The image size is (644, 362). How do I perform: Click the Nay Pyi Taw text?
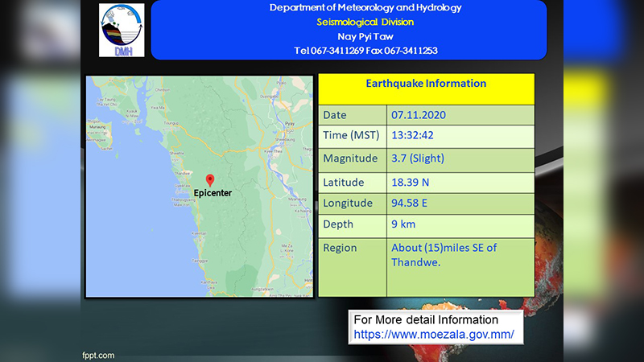click(365, 36)
